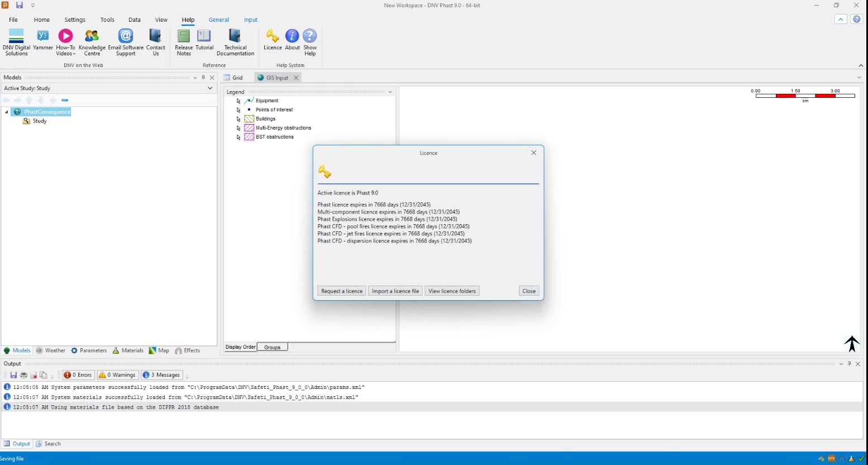Screen dimensions: 868x465
Task: Expand BST obstructions legend group
Action: tap(239, 137)
